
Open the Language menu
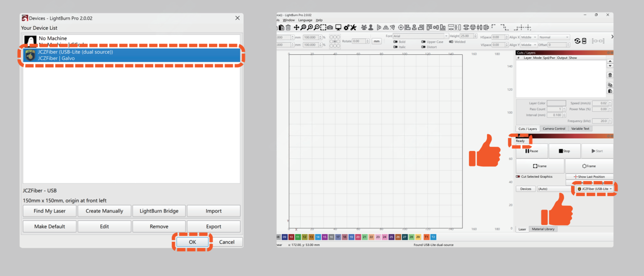305,20
